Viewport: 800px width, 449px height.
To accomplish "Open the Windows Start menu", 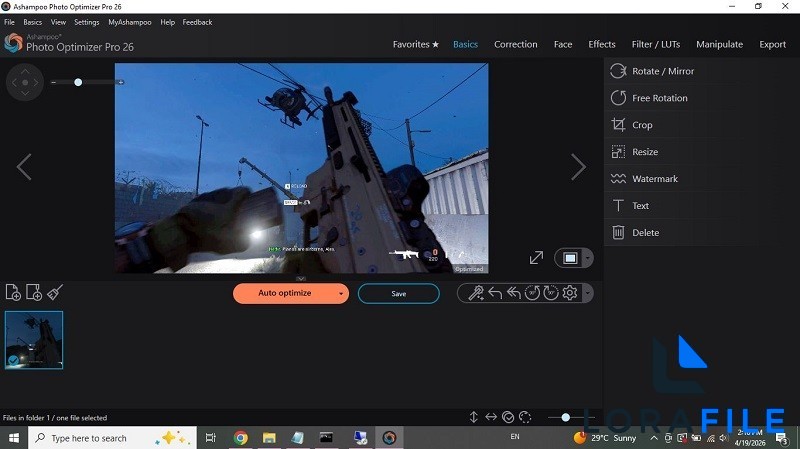I will (x=14, y=438).
